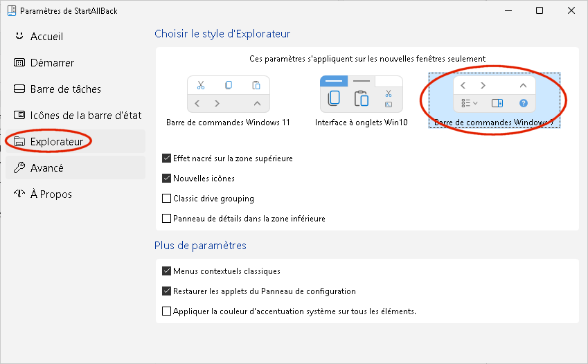Click the folder icon beside Explorateur
588x364 pixels.
(19, 141)
